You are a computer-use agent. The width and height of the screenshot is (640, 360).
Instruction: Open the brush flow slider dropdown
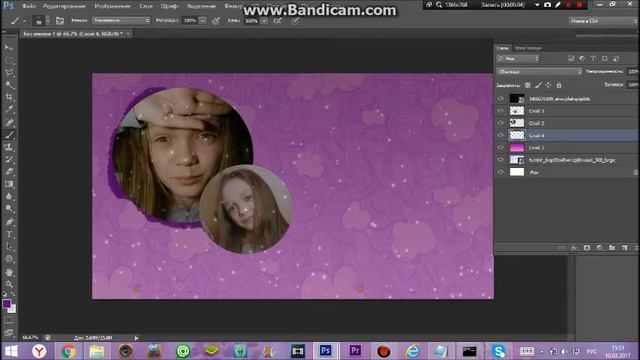coord(264,20)
